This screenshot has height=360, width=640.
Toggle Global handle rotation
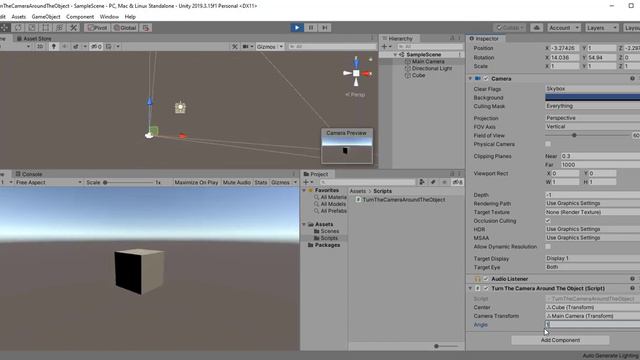124,28
